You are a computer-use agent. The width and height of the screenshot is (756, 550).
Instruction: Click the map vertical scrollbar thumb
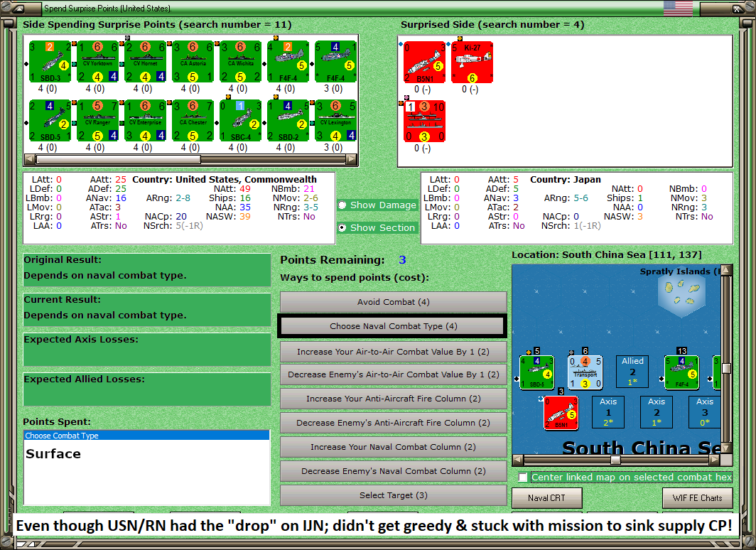727,368
